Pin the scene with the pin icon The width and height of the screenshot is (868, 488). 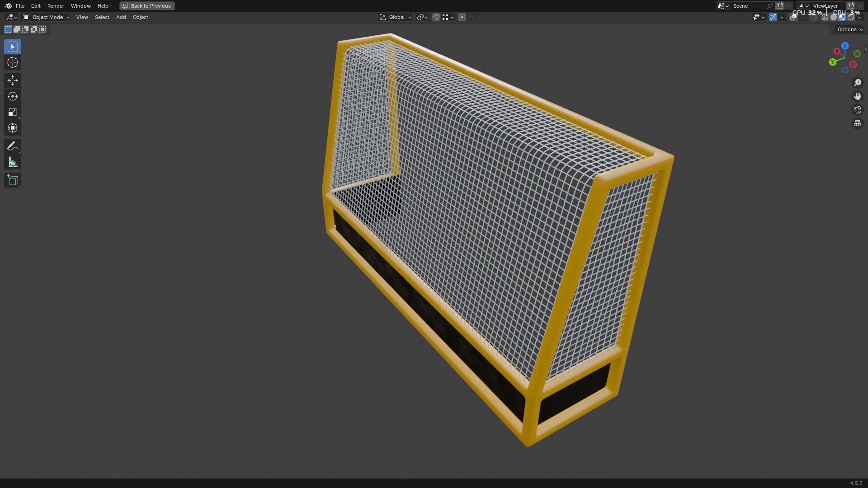[769, 6]
